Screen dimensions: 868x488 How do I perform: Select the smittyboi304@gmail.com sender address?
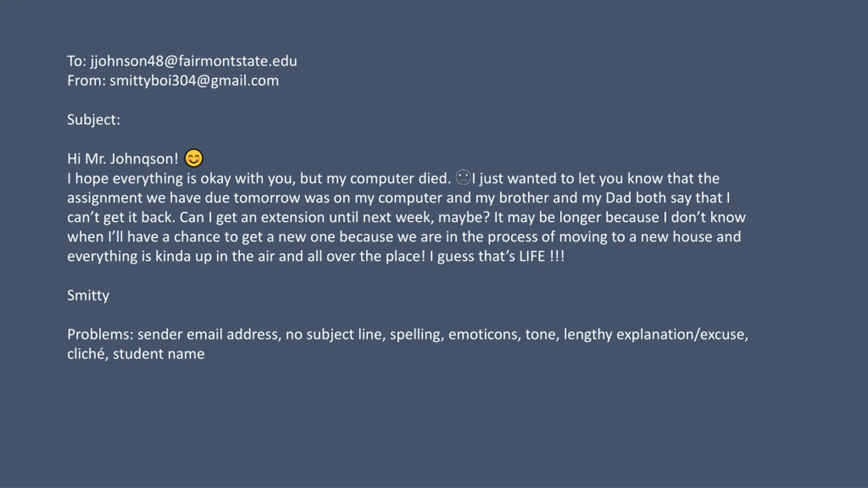tap(194, 81)
